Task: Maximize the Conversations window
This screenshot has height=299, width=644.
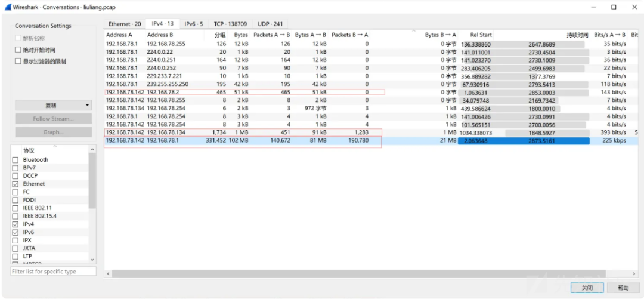Action: [x=614, y=7]
